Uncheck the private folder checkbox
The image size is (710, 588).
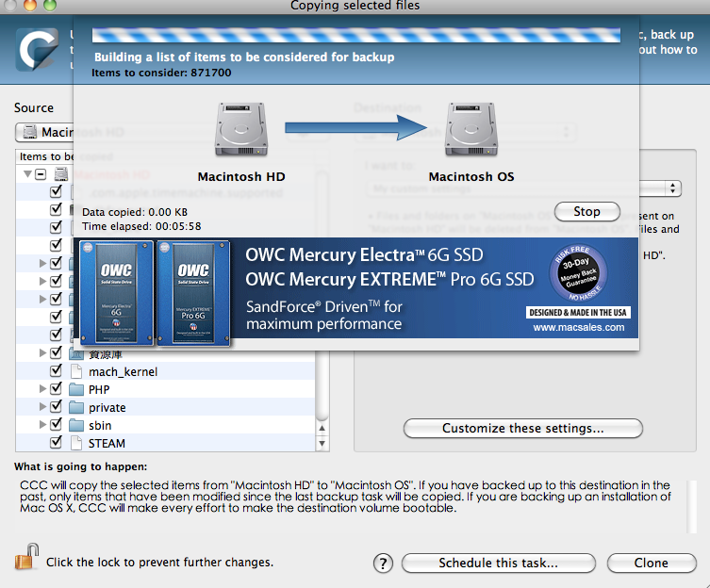(56, 406)
